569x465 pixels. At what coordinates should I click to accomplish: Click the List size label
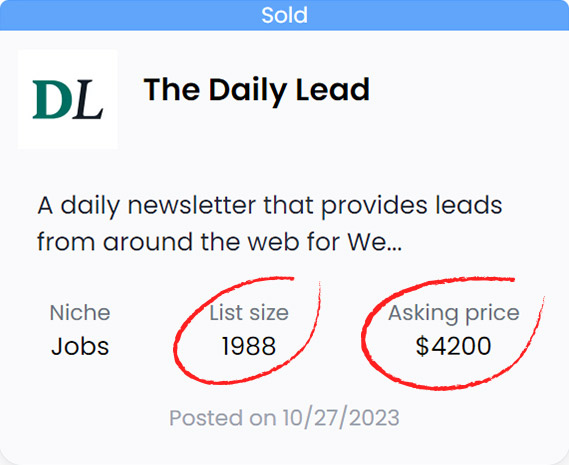[x=249, y=313]
